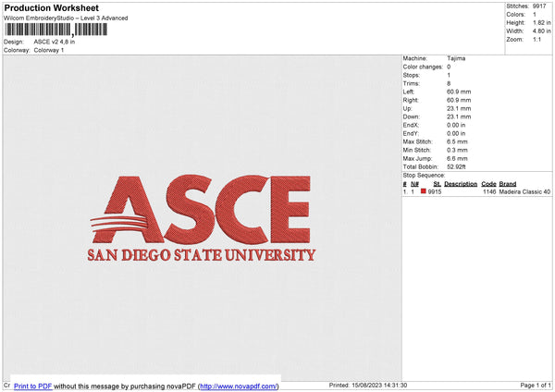
Task: Select the Total Bobbin value 52.92ft
Action: click(x=456, y=167)
